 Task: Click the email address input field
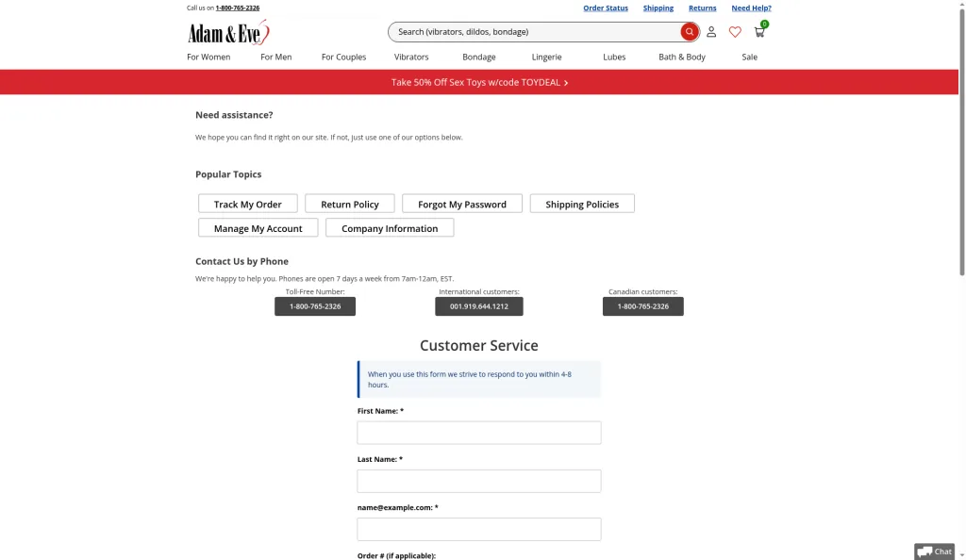(x=479, y=529)
